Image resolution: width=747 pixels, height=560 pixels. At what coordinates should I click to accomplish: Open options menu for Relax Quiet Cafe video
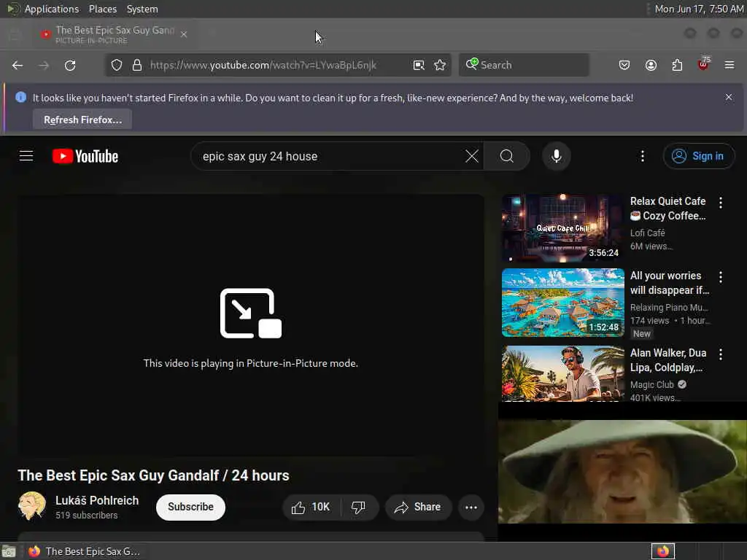720,203
